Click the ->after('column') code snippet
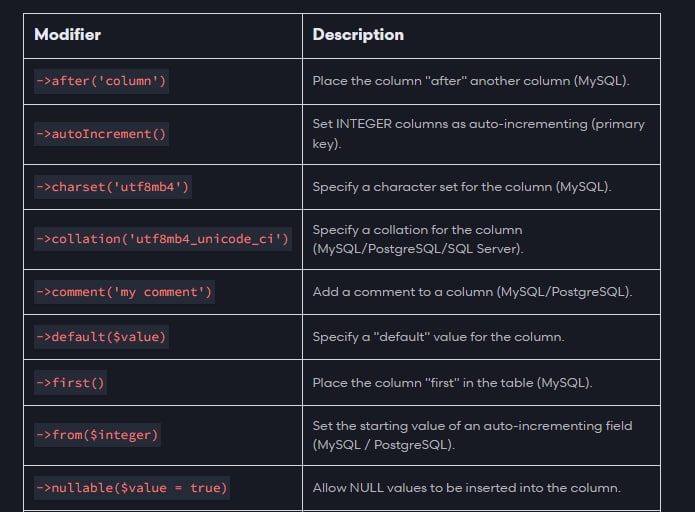 tap(101, 81)
